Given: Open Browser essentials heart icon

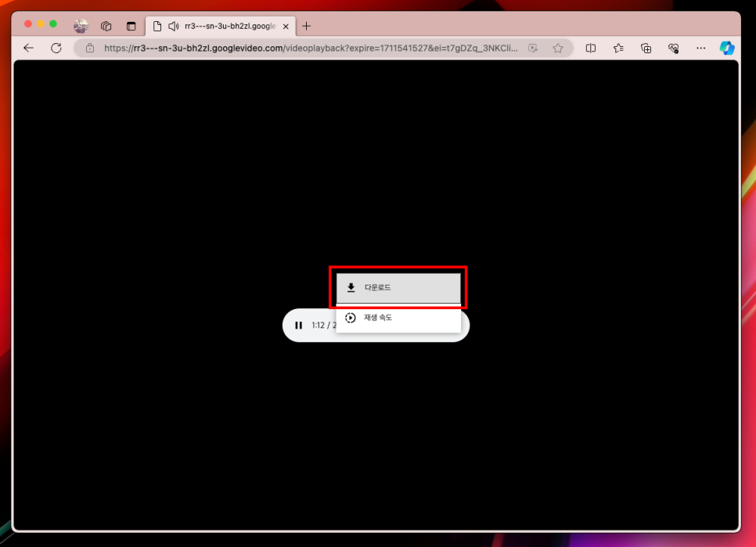Looking at the screenshot, I should point(674,49).
